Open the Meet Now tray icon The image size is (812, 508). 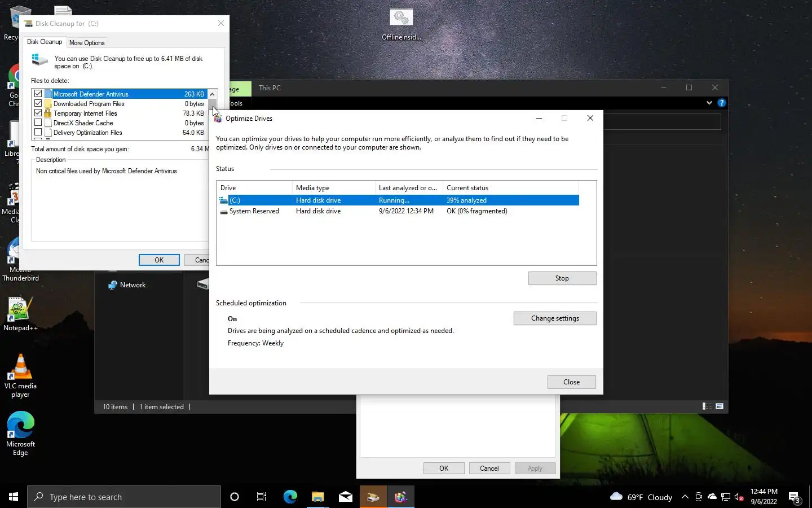[698, 497]
